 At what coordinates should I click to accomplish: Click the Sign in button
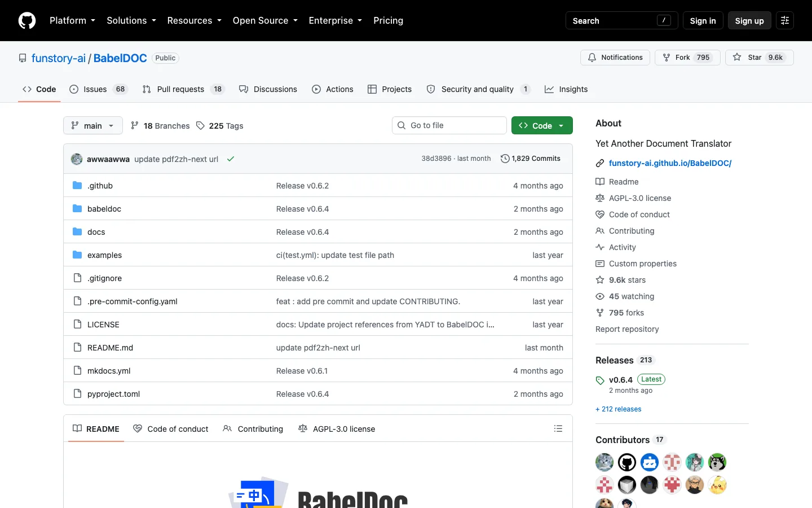click(x=703, y=20)
